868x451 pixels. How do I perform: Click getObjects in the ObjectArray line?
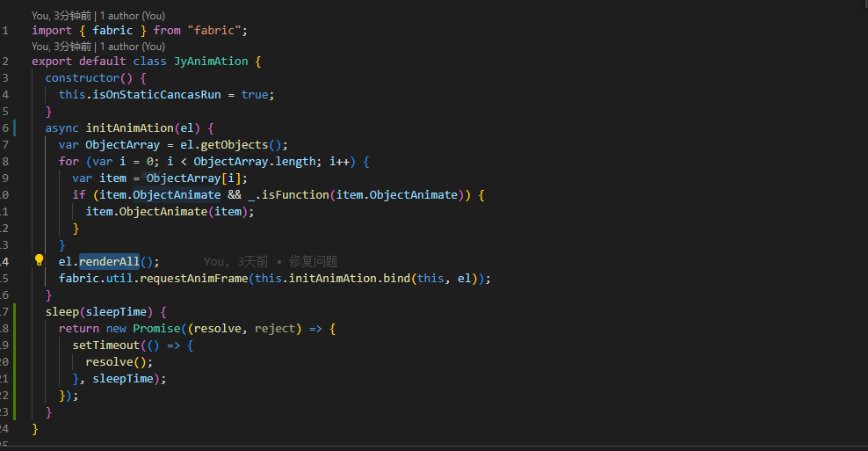pyautogui.click(x=235, y=144)
